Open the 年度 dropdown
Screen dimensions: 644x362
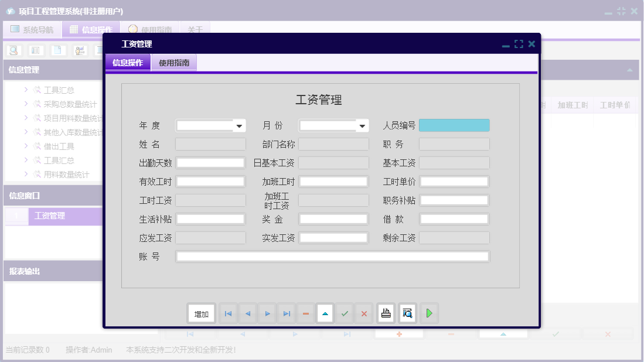(x=238, y=125)
